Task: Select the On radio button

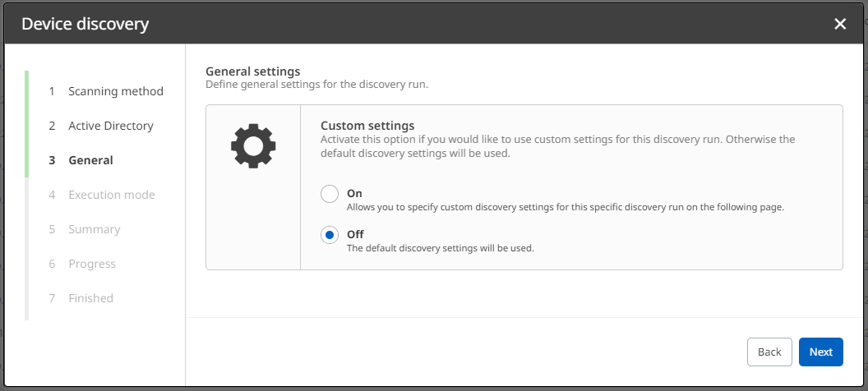Action: tap(330, 194)
